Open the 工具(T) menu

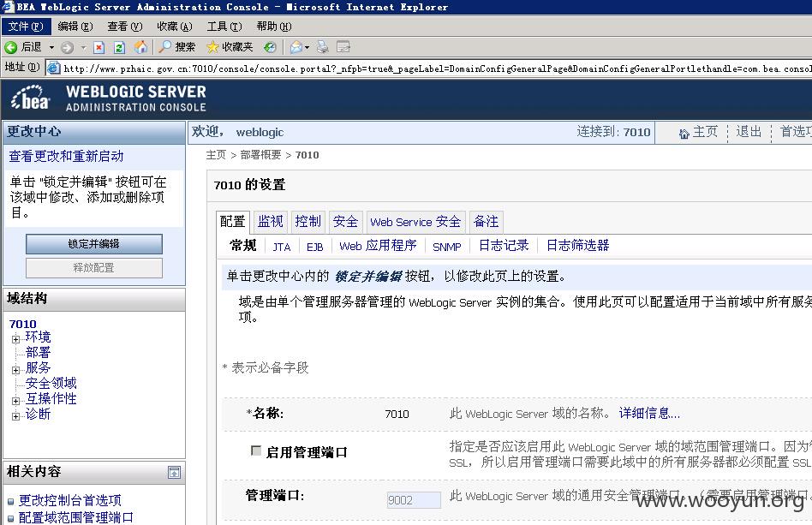click(x=224, y=27)
